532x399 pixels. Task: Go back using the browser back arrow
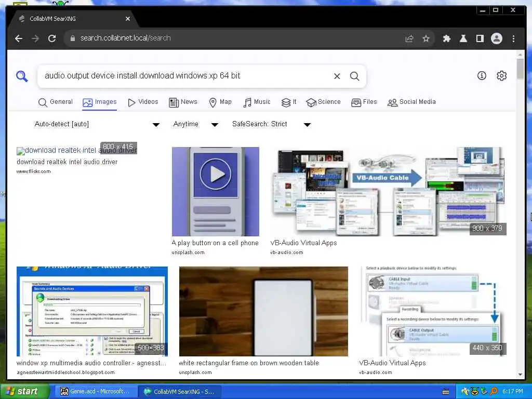click(19, 38)
